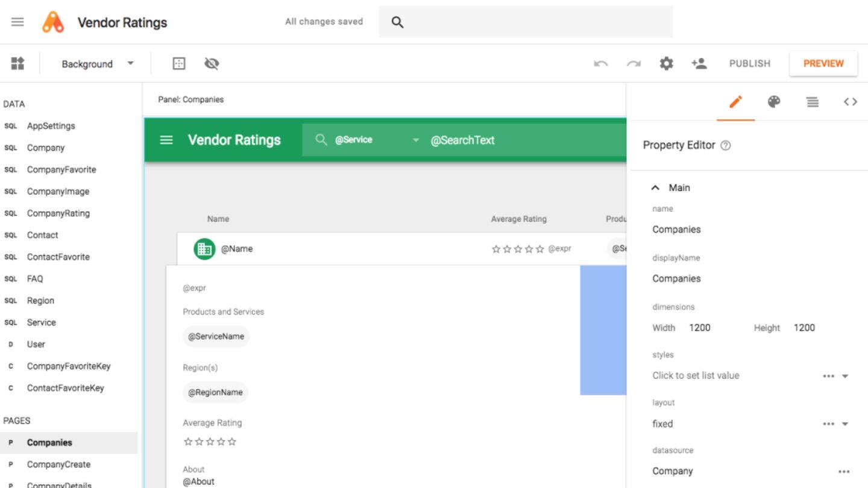Click the @SearchText field in canvas
This screenshot has width=868, height=488.
click(462, 140)
